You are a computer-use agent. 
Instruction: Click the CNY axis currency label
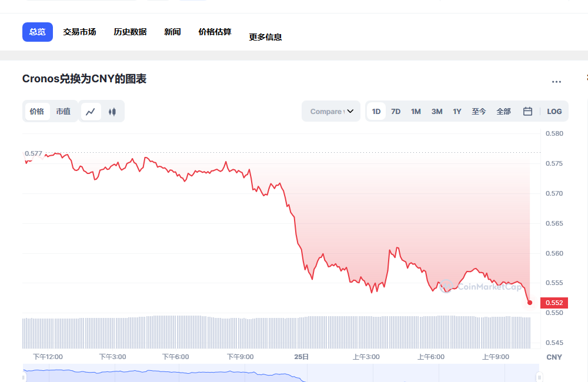554,357
